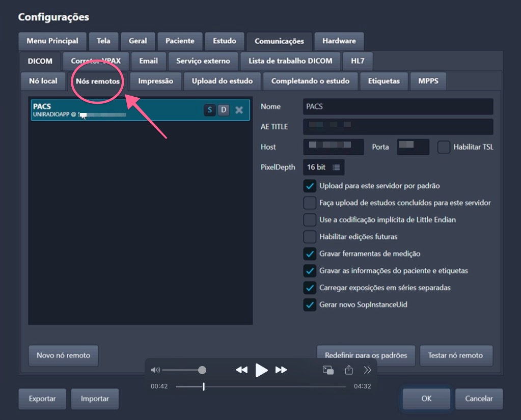Click the Importar button
This screenshot has height=420, width=521.
click(x=95, y=399)
